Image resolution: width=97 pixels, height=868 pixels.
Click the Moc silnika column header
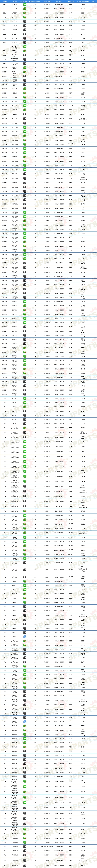(x=59, y=1)
